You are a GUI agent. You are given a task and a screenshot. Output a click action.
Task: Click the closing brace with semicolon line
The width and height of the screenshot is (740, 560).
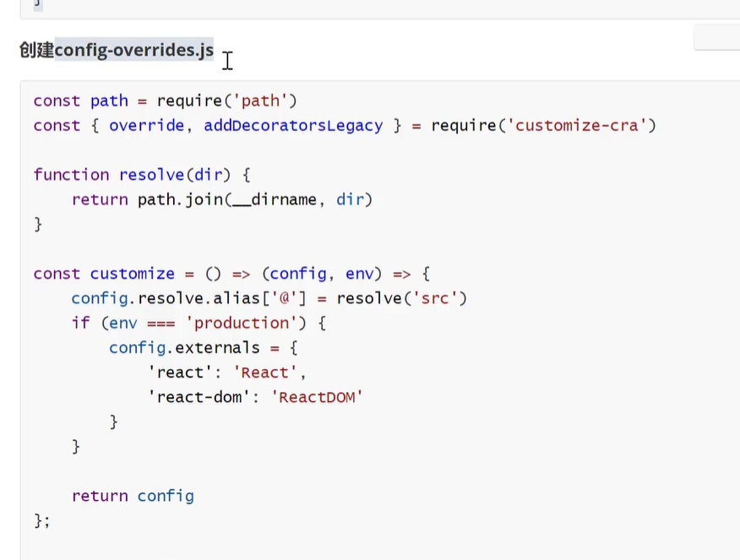(42, 520)
